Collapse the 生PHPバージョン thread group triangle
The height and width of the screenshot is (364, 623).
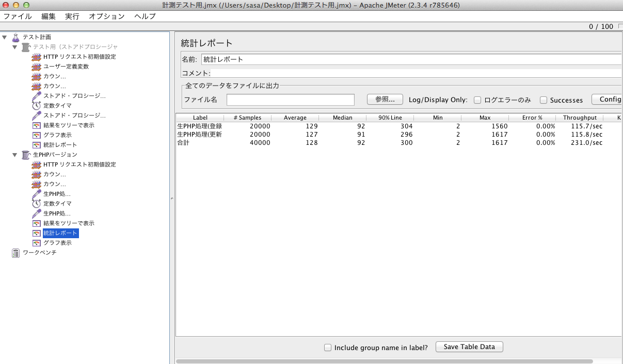pos(14,155)
